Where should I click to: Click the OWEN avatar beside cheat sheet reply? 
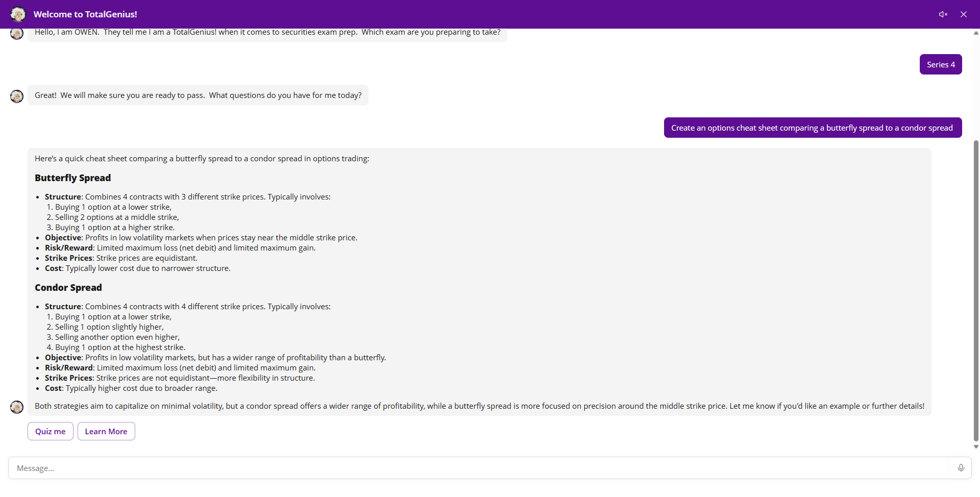pos(17,407)
